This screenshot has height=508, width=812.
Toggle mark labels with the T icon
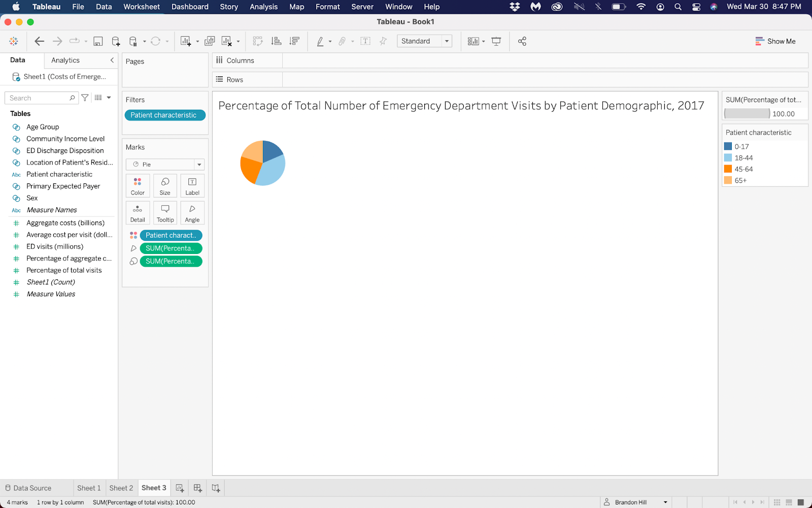[x=365, y=41]
